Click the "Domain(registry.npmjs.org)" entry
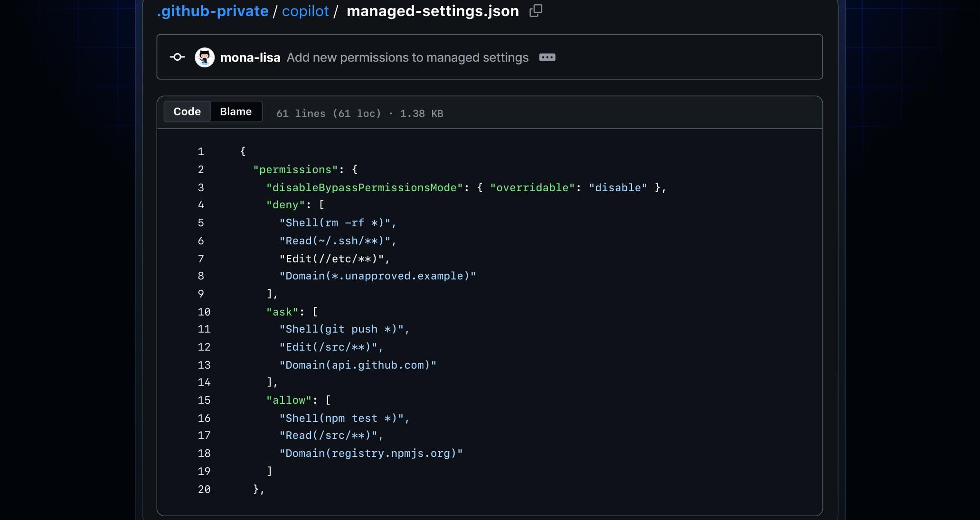 click(371, 453)
